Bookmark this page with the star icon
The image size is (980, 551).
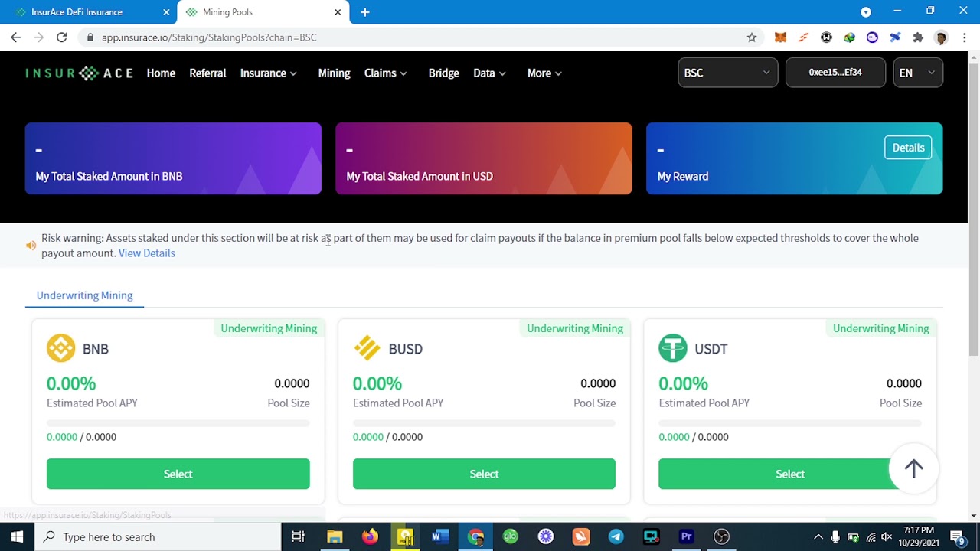[752, 37]
